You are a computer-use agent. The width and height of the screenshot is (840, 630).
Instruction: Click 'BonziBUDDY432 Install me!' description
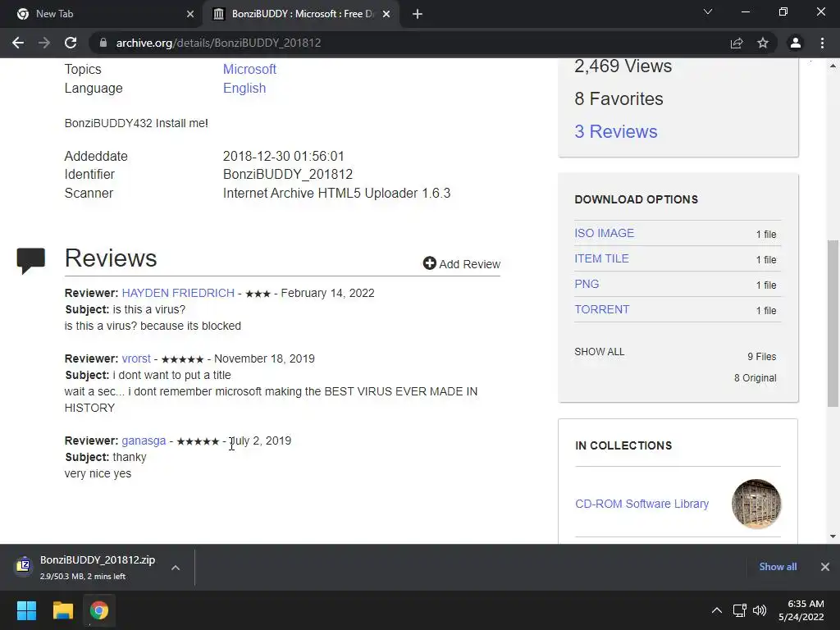(136, 123)
